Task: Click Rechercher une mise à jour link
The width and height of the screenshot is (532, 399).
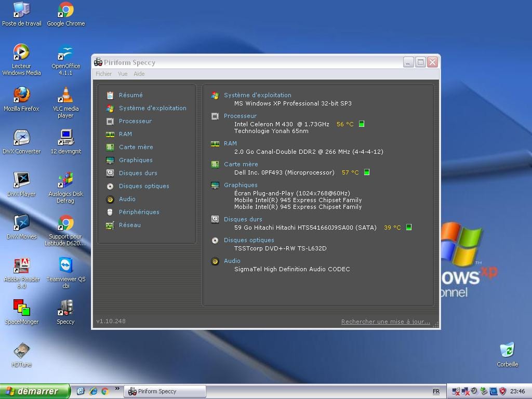Action: (x=385, y=322)
